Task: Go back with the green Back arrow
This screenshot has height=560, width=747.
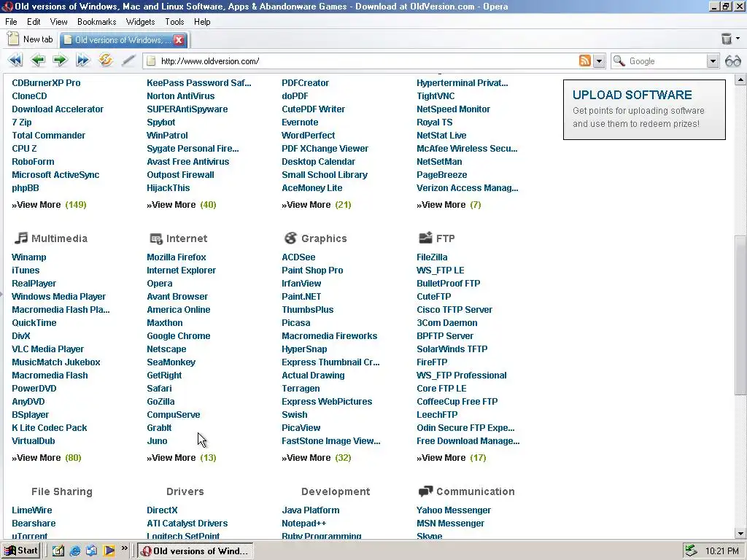Action: tap(38, 61)
